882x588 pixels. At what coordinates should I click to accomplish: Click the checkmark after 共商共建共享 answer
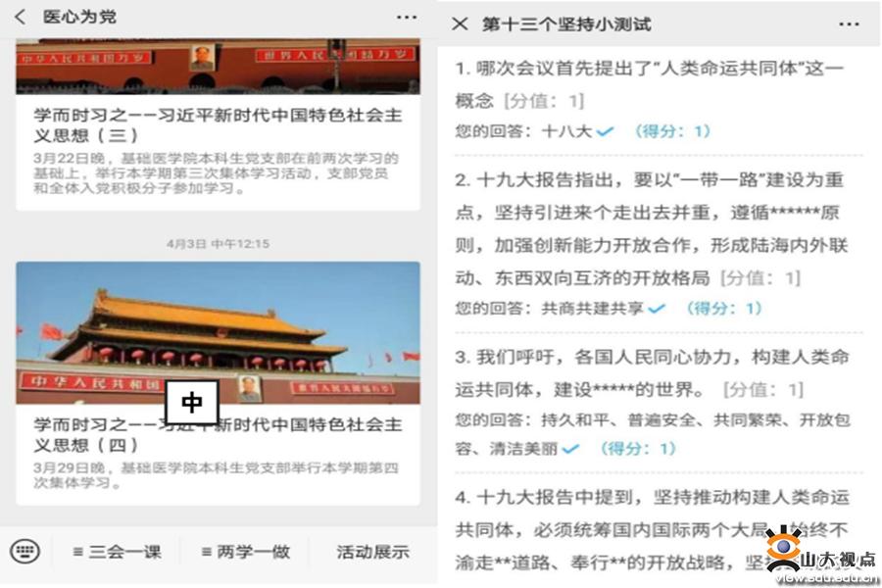657,309
